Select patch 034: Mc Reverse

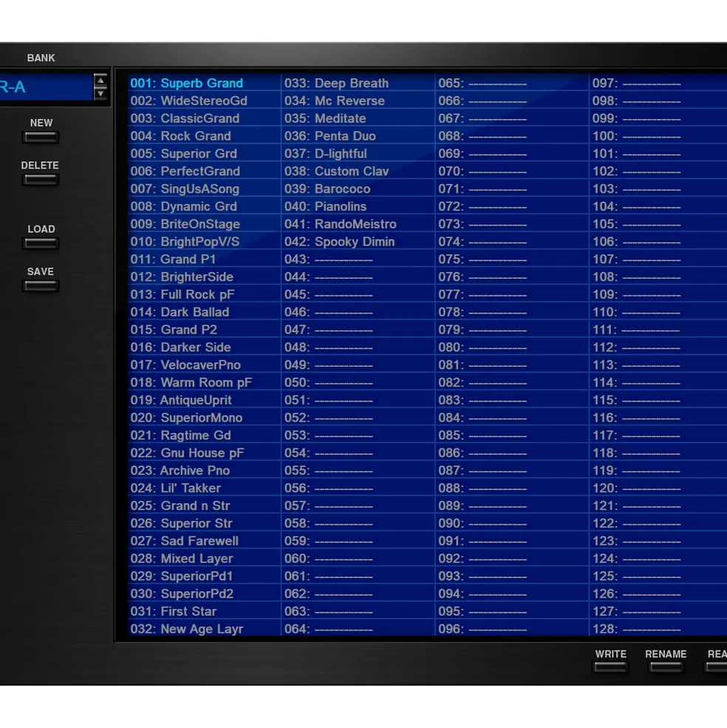(x=358, y=101)
